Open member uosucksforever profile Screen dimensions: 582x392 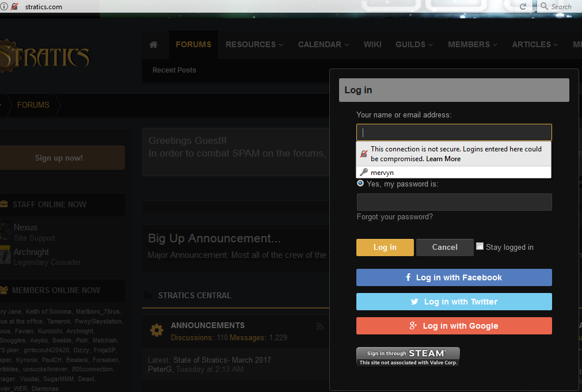click(x=45, y=370)
